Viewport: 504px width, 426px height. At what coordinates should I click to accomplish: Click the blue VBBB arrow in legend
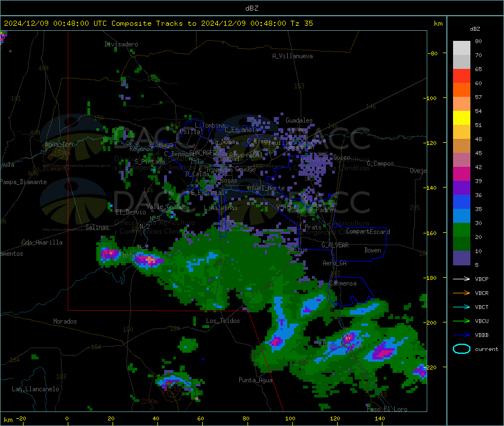[x=461, y=335]
